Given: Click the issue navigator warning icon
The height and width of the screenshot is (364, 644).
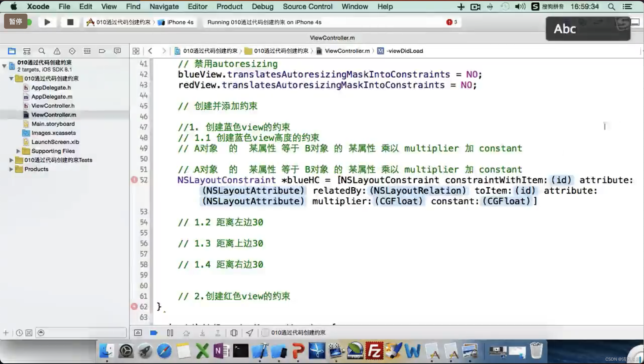Looking at the screenshot, I should pos(57,50).
